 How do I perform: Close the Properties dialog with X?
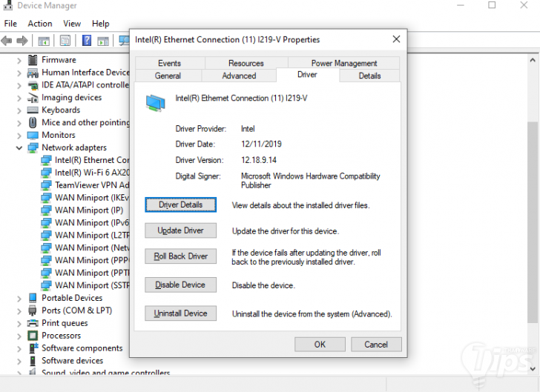click(x=396, y=39)
